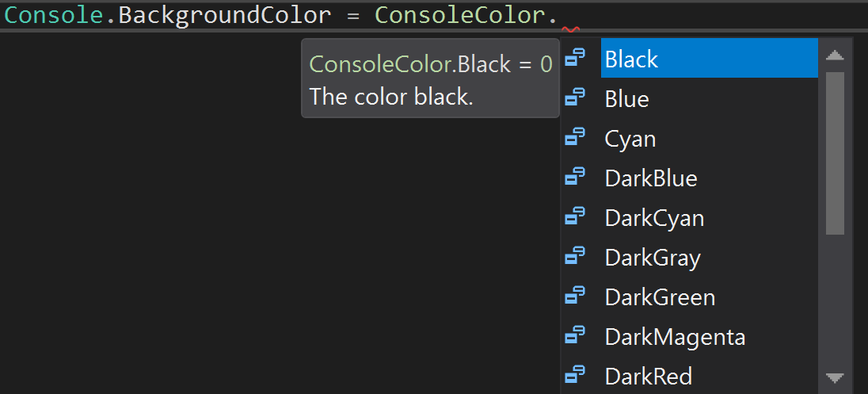The height and width of the screenshot is (394, 868).
Task: Select Black from the completion list
Action: click(709, 58)
